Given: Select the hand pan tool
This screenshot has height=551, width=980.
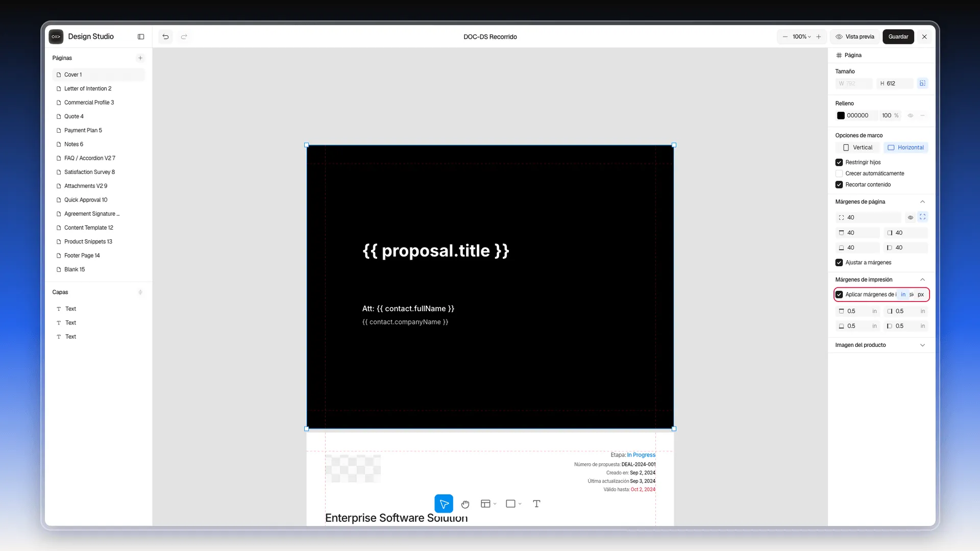Looking at the screenshot, I should 465,504.
